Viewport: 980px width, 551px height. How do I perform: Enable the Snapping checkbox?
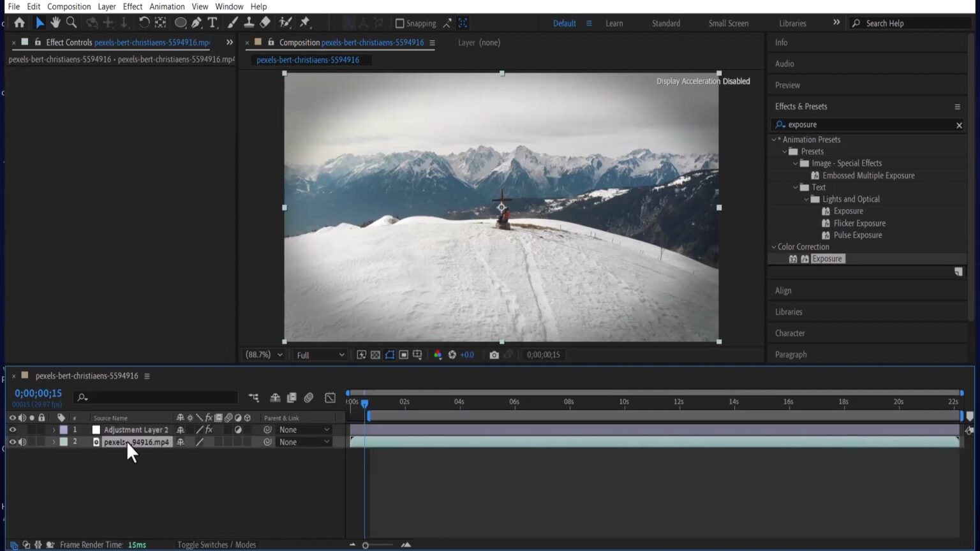coord(400,24)
